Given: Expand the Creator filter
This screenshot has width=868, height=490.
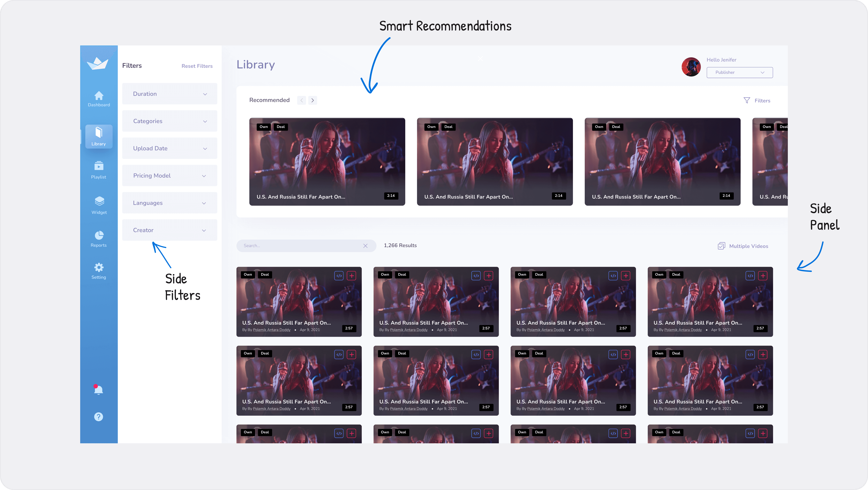Looking at the screenshot, I should (x=169, y=230).
